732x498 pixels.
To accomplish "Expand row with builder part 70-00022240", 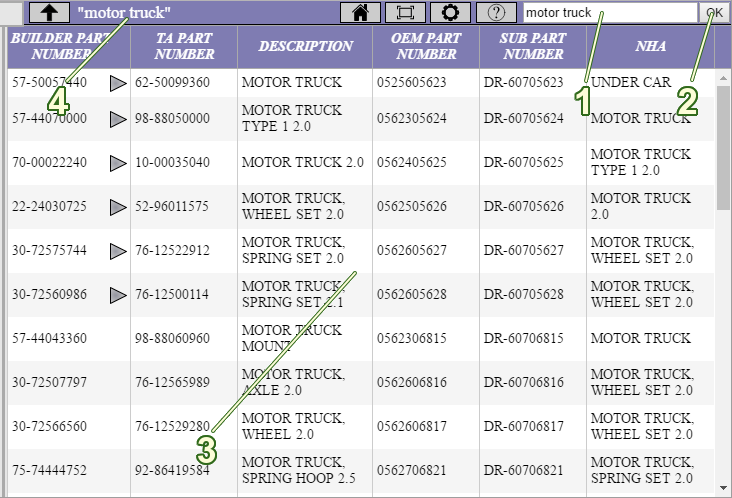I will 118,163.
